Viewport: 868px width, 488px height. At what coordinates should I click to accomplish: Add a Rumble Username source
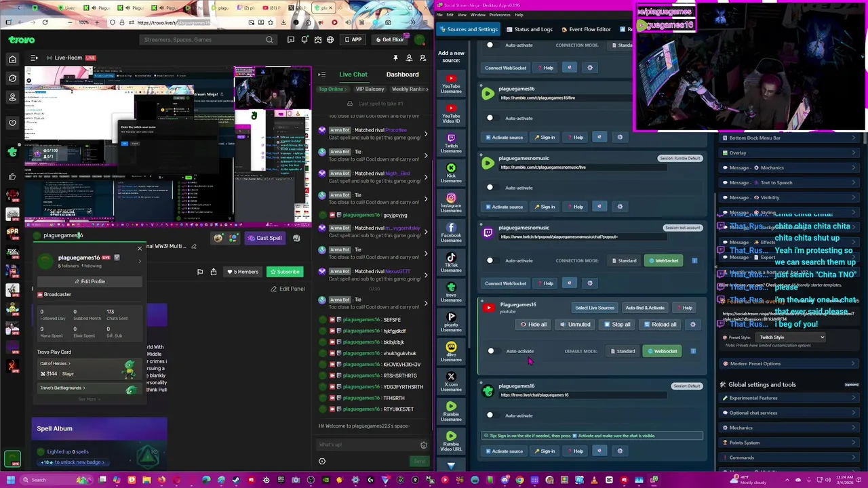[451, 411]
